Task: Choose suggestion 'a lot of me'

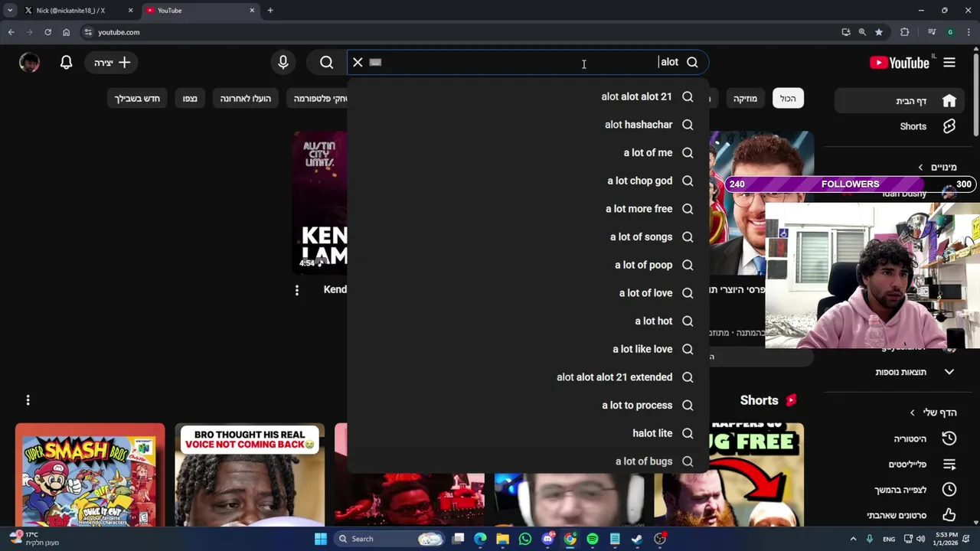Action: (528, 153)
